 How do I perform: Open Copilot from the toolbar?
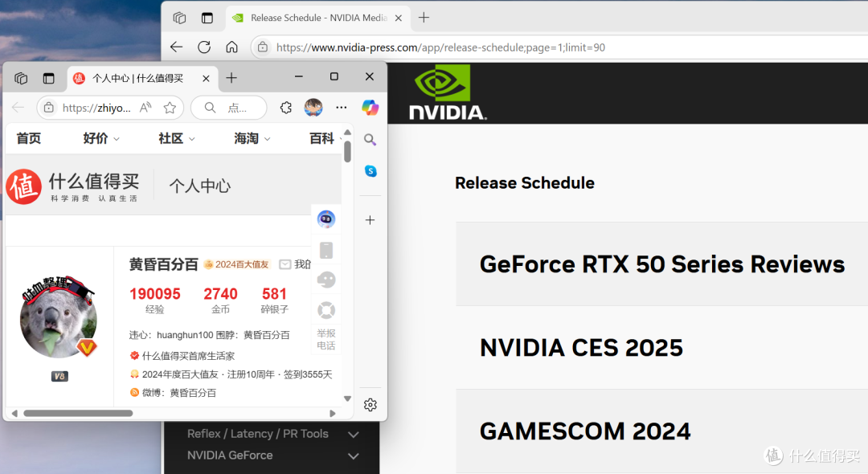(371, 108)
